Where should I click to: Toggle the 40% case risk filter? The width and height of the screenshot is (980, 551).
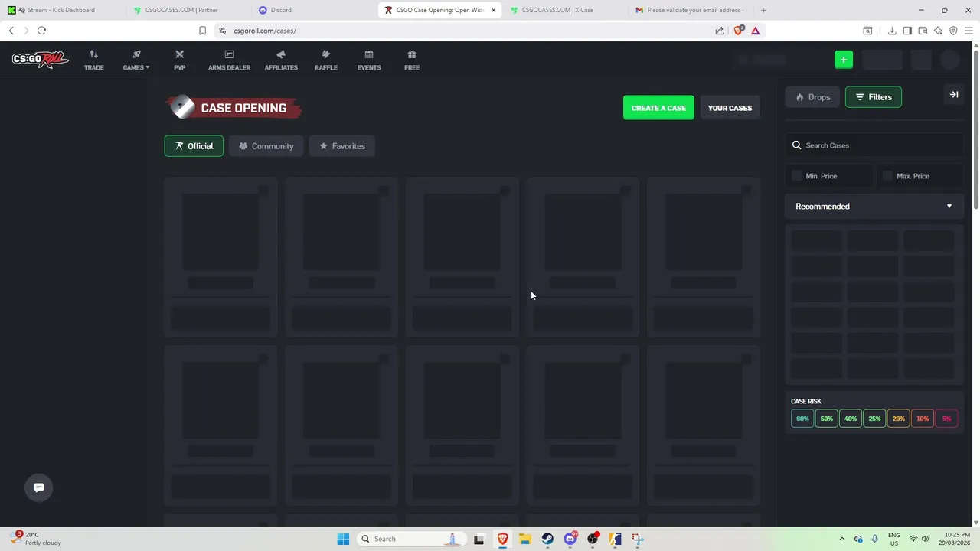[x=851, y=419]
